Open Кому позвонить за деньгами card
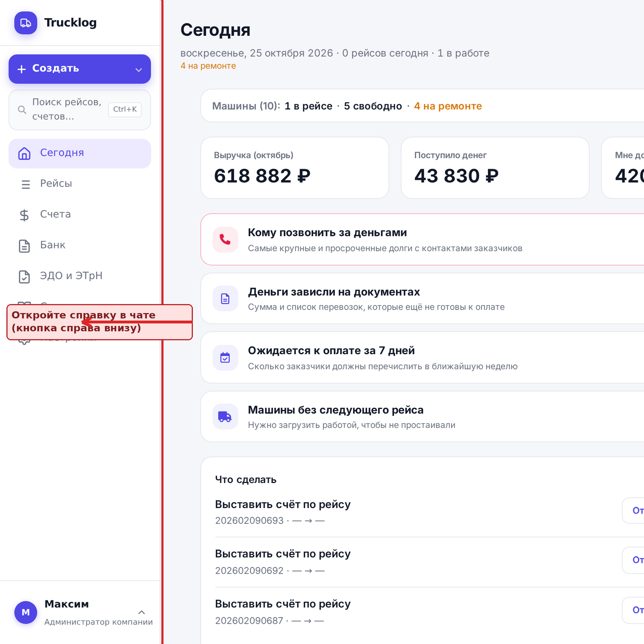This screenshot has width=644, height=644. tap(423, 239)
